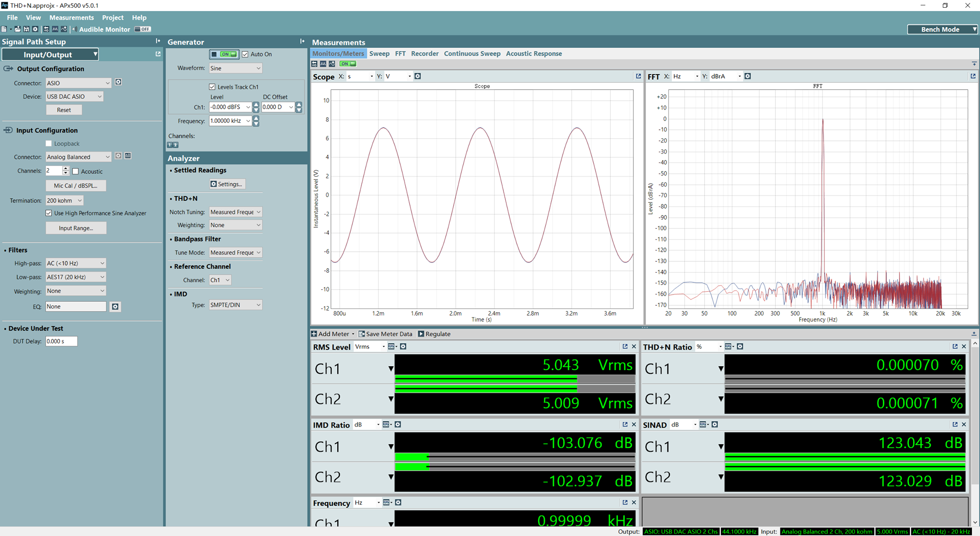Click the Mic Cal / dBSPL button
The height and width of the screenshot is (536, 980).
pyautogui.click(x=76, y=186)
